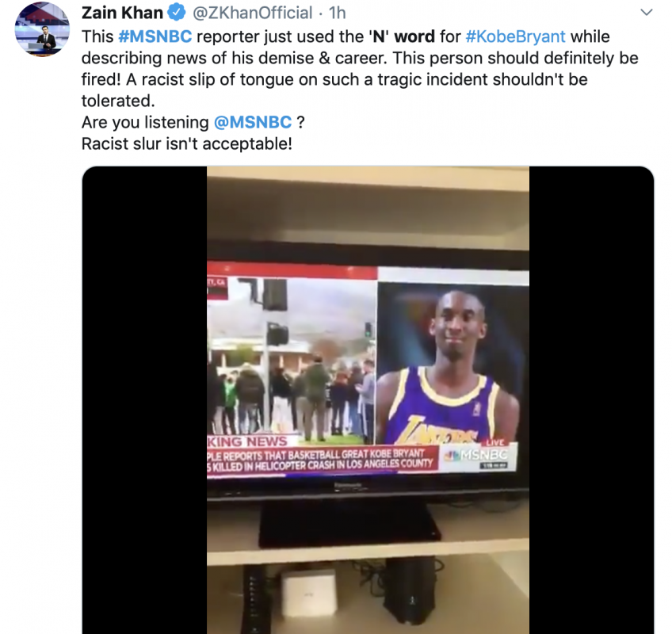This screenshot has width=672, height=634.
Task: Open the @ZKhanOfficial handle
Action: tap(253, 13)
